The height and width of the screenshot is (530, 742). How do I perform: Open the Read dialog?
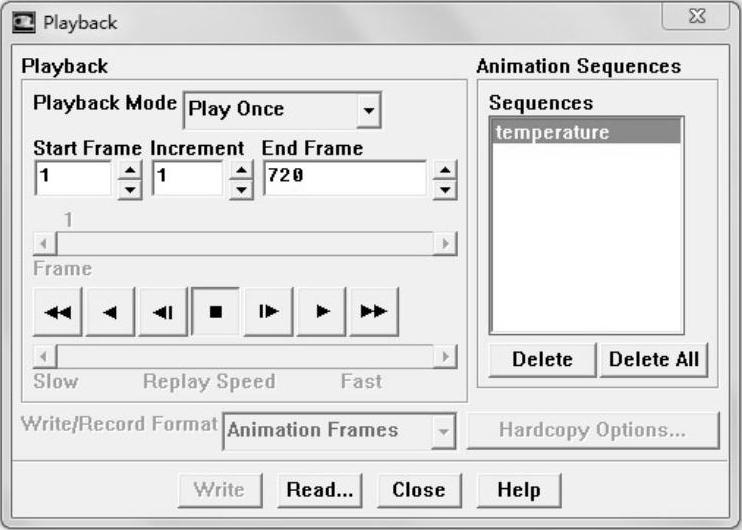click(320, 489)
